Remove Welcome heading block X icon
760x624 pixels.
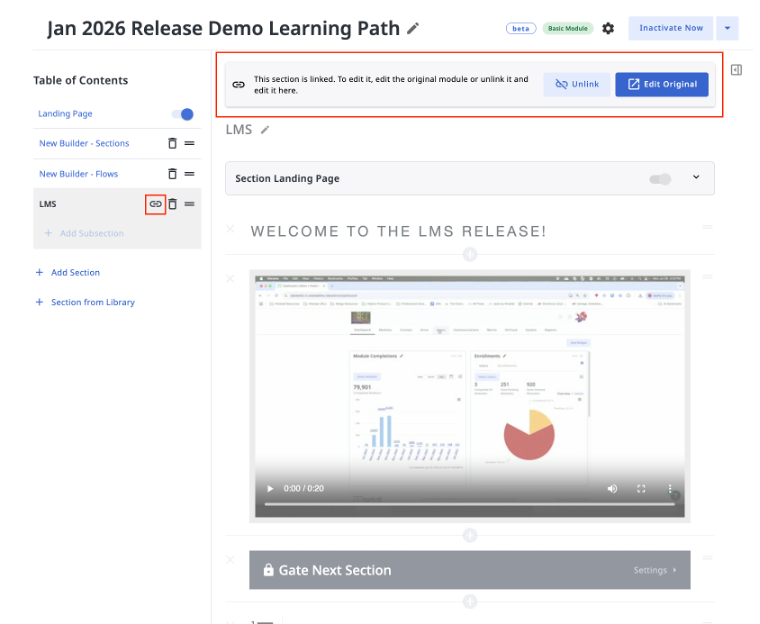(x=230, y=229)
